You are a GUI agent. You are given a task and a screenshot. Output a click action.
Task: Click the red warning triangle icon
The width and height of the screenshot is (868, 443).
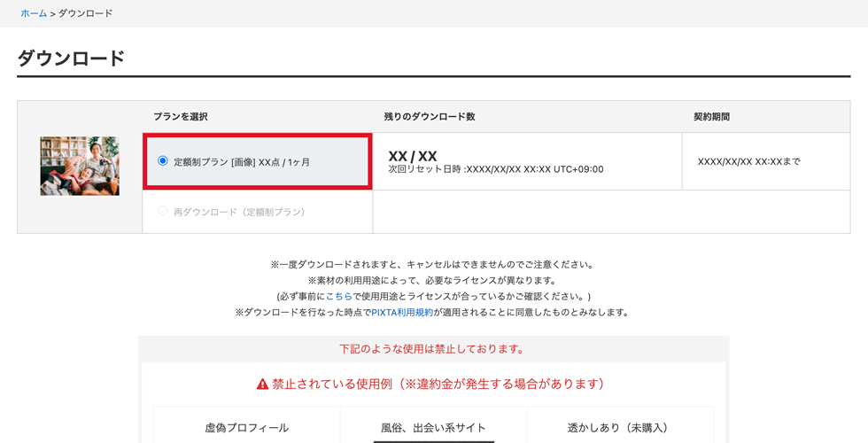pos(262,384)
